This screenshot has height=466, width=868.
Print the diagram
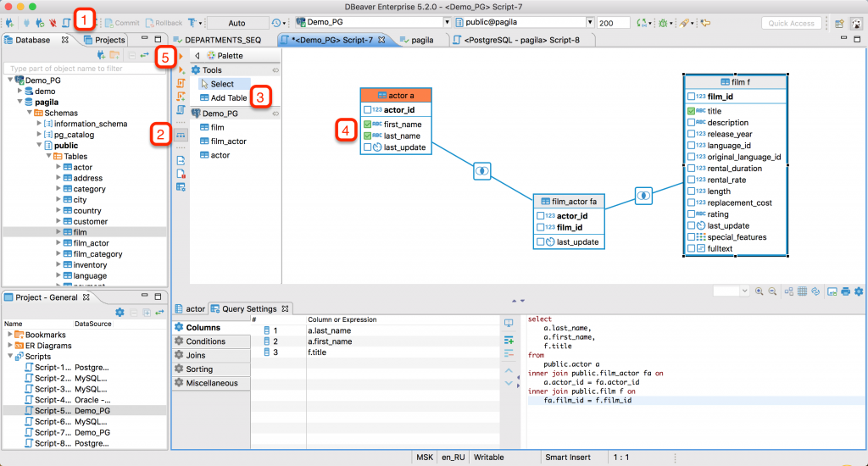(x=845, y=291)
